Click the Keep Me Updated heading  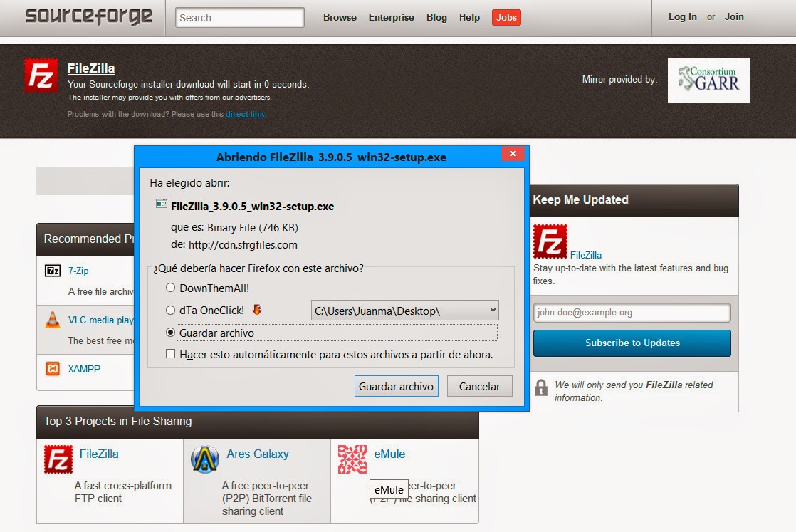580,199
